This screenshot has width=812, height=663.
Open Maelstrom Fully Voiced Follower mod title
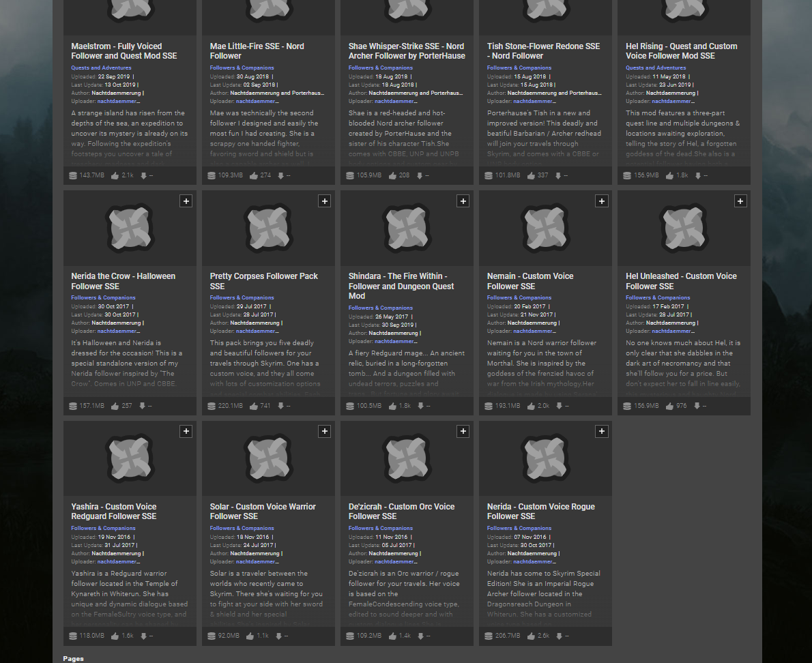124,51
